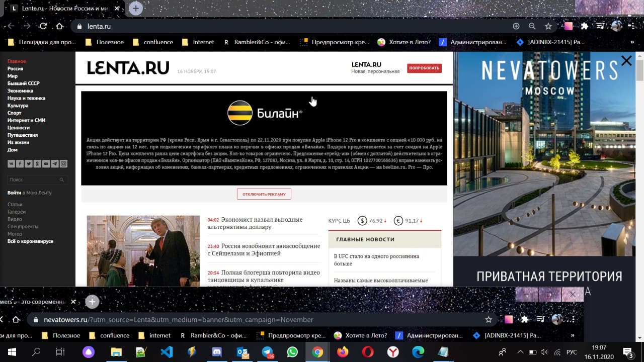Image resolution: width=644 pixels, height=362 pixels.
Task: Open Lenta's Odnoklassniki page icon
Action: (37, 164)
